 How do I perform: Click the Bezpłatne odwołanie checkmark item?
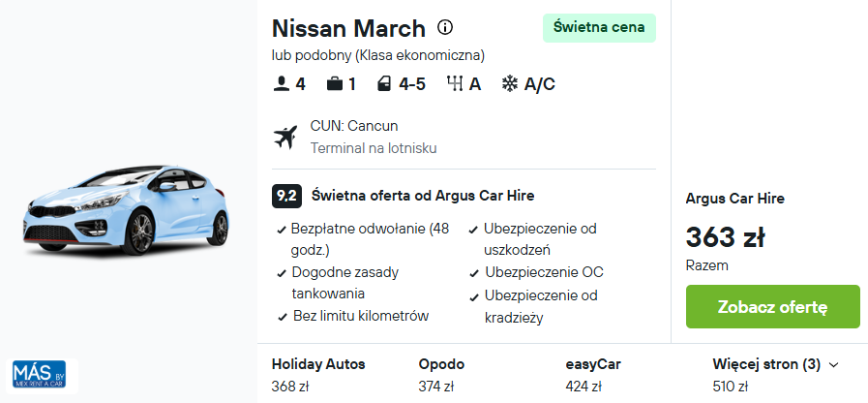pyautogui.click(x=364, y=239)
